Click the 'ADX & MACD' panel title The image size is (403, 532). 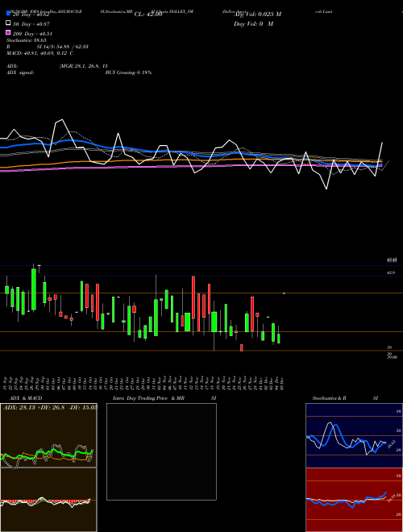(26, 398)
